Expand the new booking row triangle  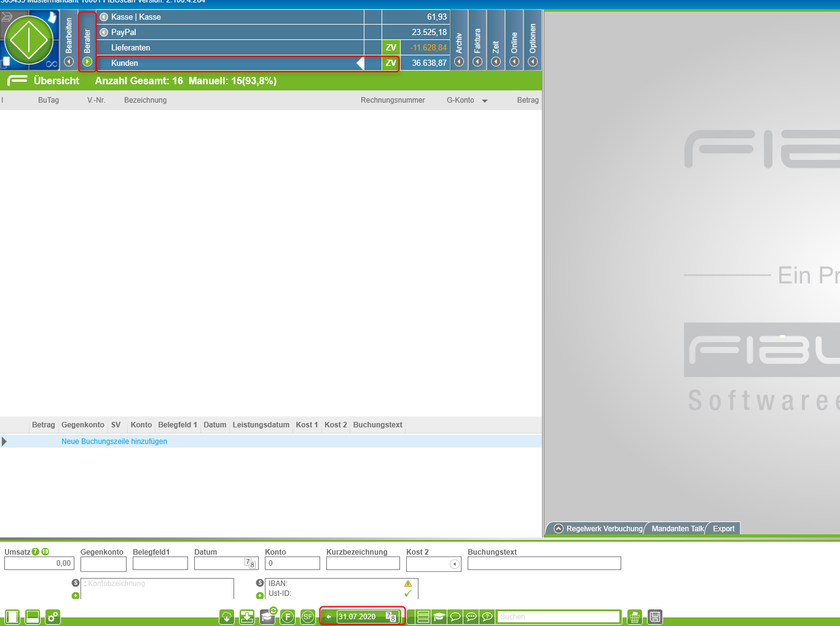tap(4, 442)
